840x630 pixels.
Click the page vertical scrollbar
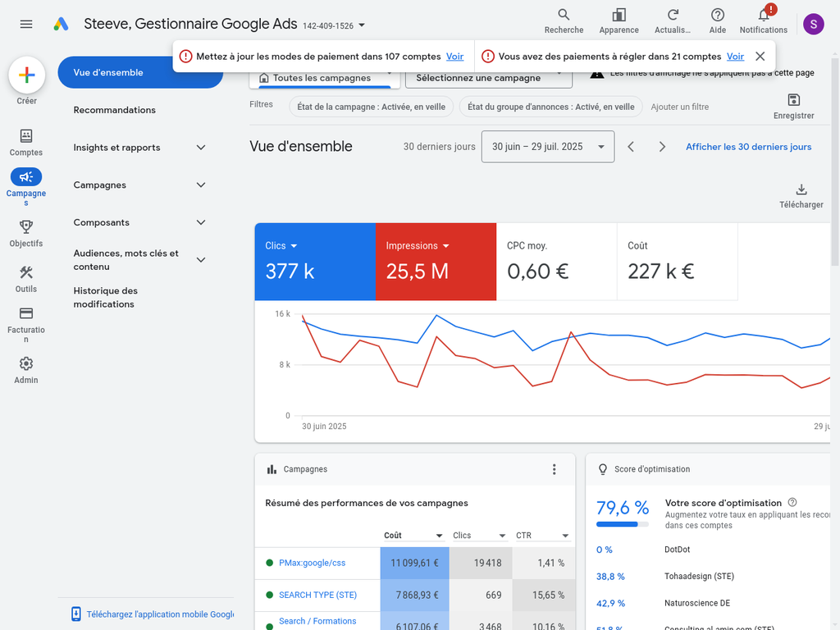point(835,161)
